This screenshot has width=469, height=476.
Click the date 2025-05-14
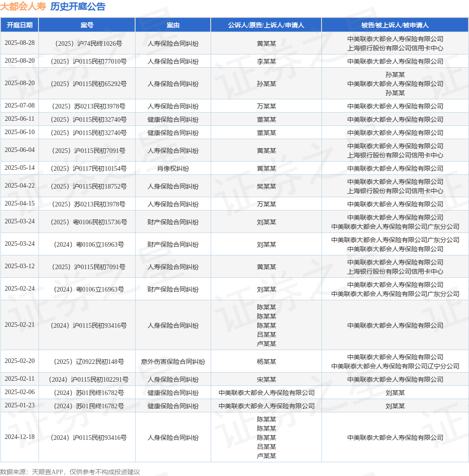coord(19,168)
